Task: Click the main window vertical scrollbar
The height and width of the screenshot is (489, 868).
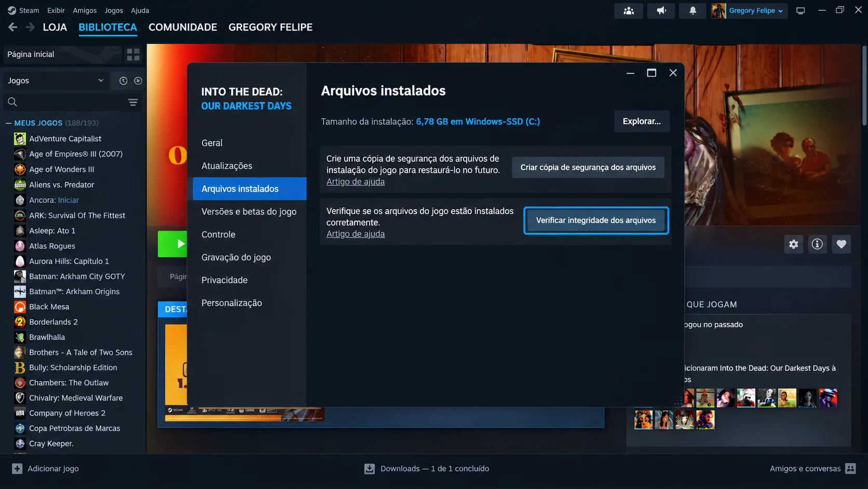Action: [864, 86]
